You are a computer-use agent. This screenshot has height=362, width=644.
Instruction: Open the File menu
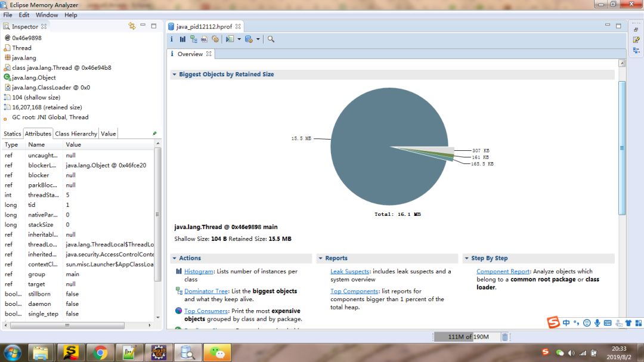pos(8,15)
